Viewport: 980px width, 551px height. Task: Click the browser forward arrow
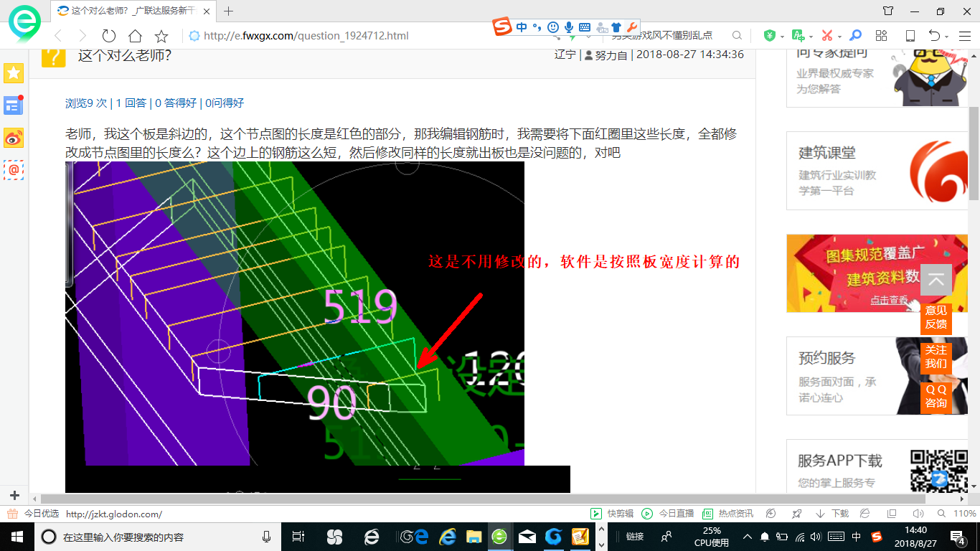[83, 35]
